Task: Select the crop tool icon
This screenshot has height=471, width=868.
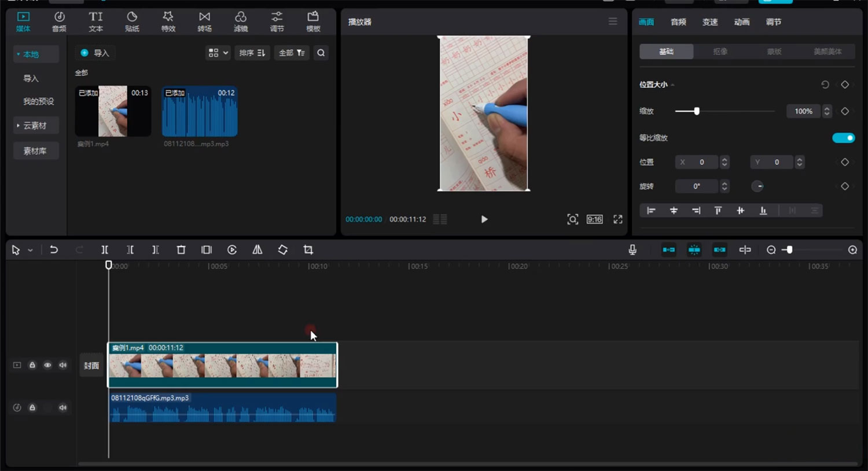Action: click(x=308, y=250)
